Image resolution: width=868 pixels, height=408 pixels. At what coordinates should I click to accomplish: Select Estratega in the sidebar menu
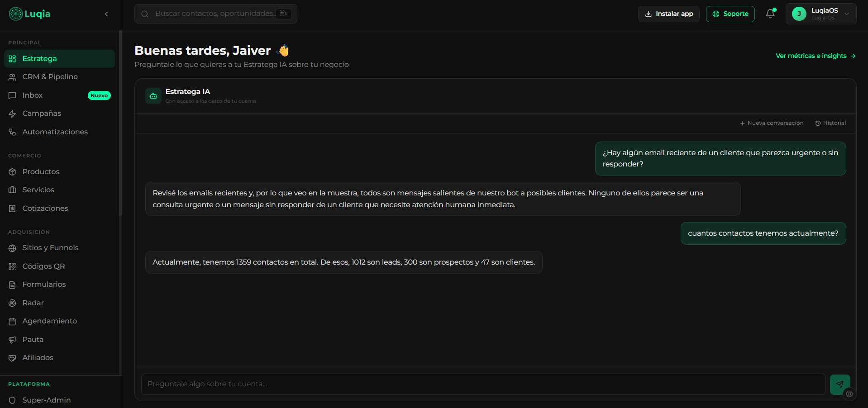[60, 59]
